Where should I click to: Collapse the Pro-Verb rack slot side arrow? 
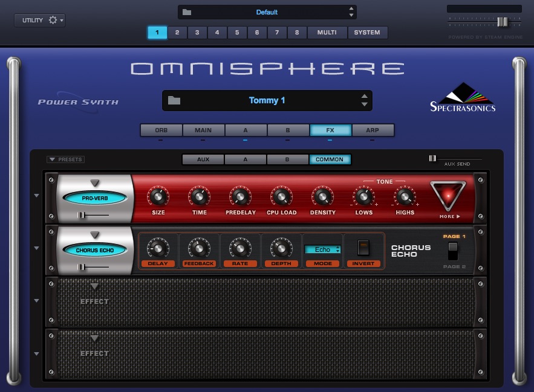pyautogui.click(x=36, y=196)
